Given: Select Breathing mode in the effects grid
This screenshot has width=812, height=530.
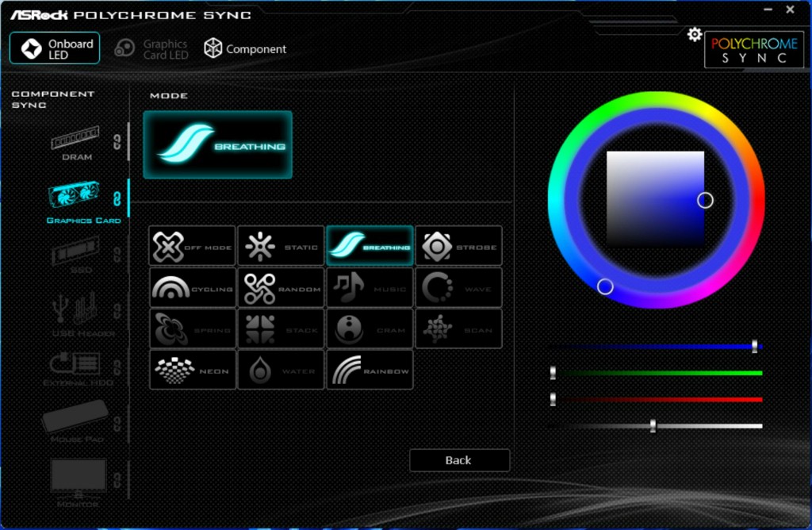Looking at the screenshot, I should tap(370, 246).
